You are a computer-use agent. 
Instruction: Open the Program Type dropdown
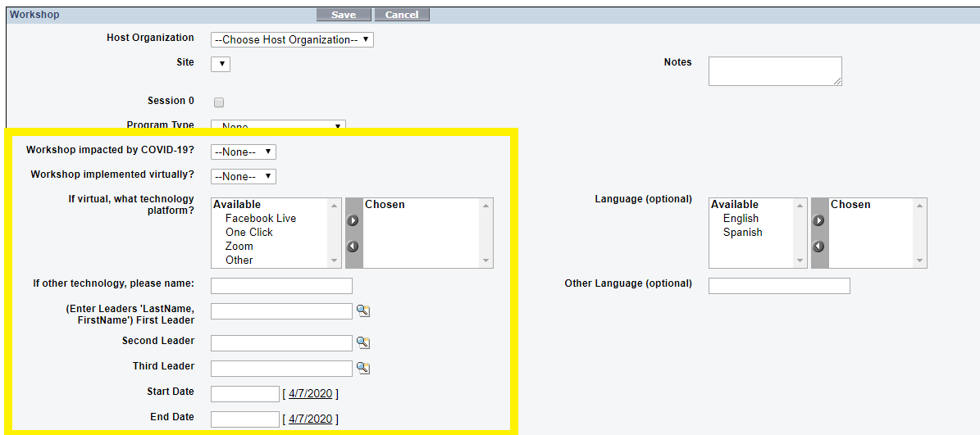278,125
